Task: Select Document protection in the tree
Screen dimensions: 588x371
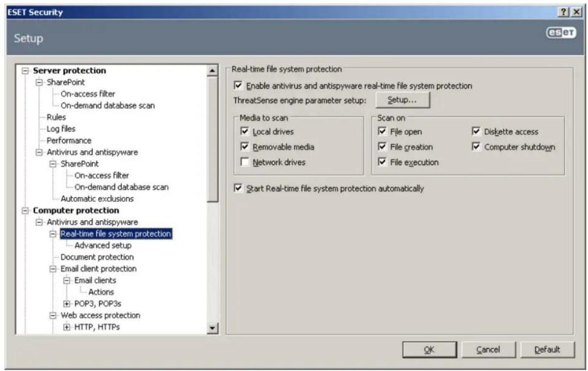Action: [97, 257]
